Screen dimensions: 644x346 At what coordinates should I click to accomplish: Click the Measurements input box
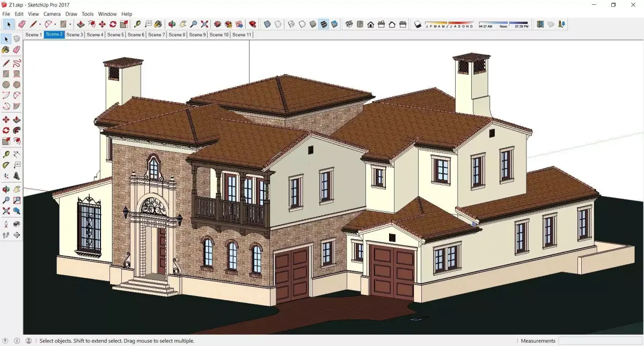601,341
